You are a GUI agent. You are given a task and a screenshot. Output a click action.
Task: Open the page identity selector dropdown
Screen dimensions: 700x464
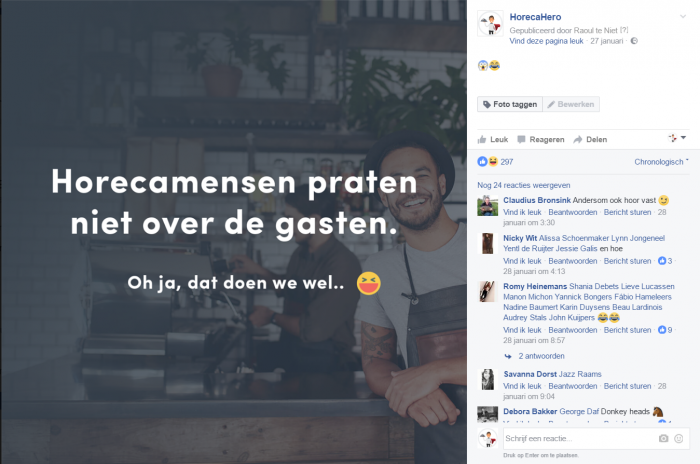pyautogui.click(x=677, y=138)
